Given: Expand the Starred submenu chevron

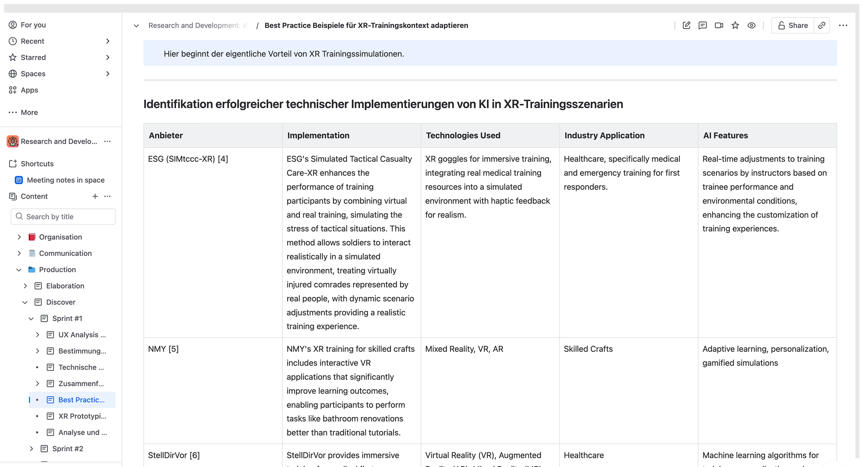Looking at the screenshot, I should (x=108, y=57).
